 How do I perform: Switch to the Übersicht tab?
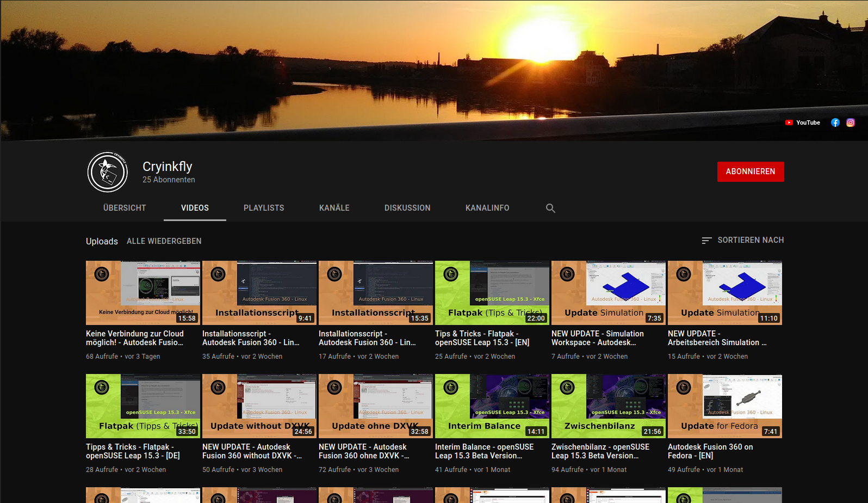pyautogui.click(x=125, y=208)
